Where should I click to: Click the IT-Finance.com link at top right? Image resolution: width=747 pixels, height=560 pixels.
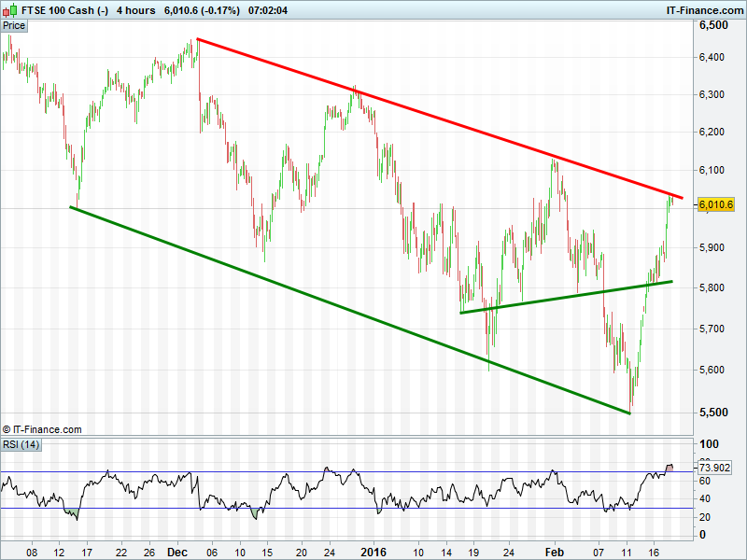tap(704, 10)
